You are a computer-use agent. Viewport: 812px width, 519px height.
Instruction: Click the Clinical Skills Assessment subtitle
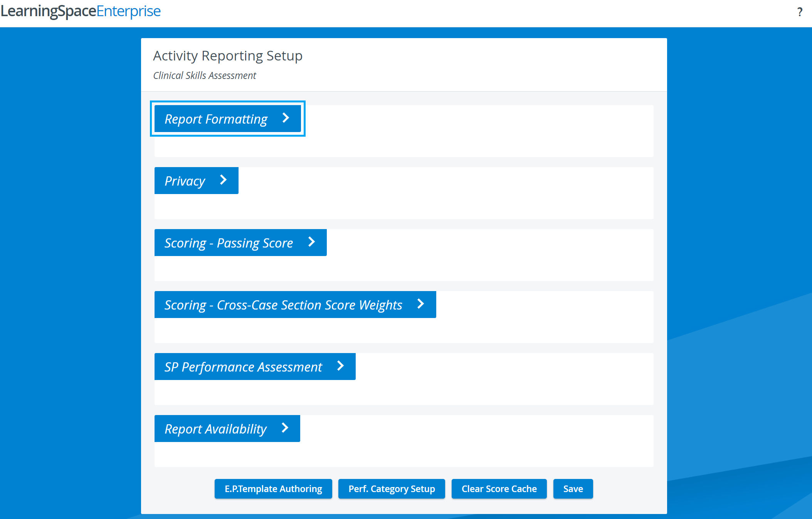205,75
